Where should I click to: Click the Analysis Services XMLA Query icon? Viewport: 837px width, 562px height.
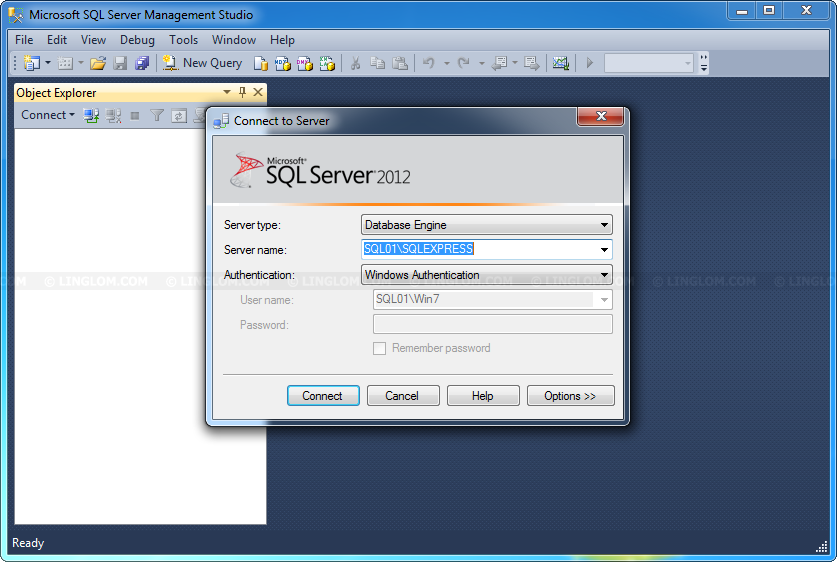pos(327,63)
